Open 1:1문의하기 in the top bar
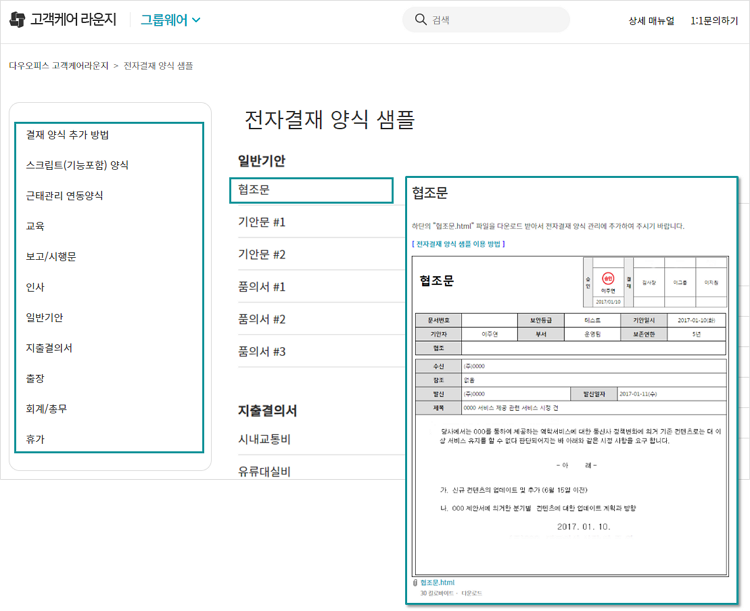 click(x=714, y=20)
